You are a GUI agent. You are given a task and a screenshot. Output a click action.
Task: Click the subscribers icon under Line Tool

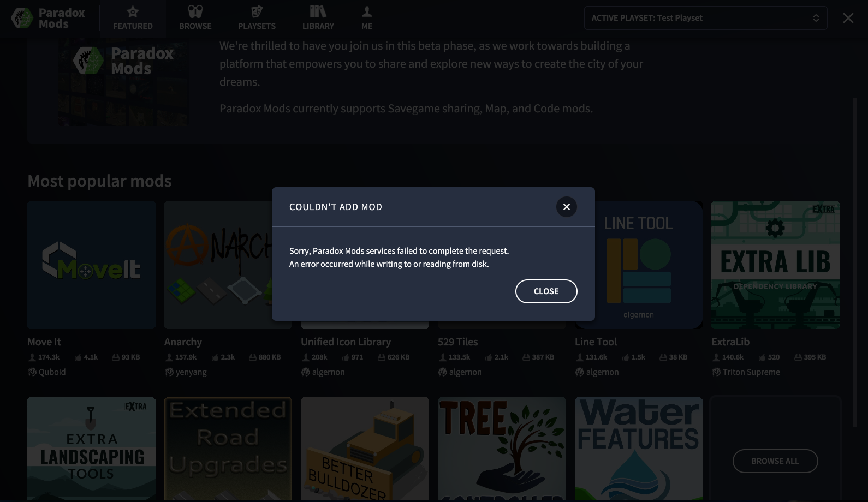[580, 357]
